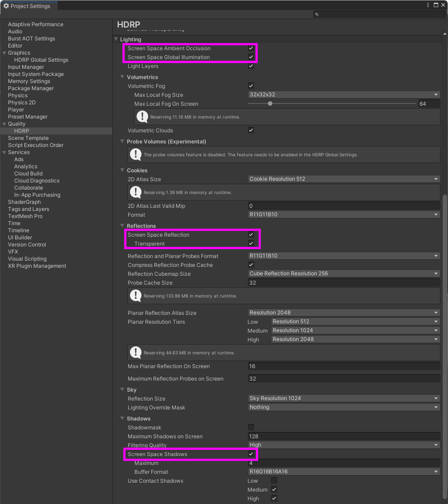Viewport: 448px width, 504px height.
Task: Open Shadows Filtering Quality dropdown
Action: click(344, 445)
